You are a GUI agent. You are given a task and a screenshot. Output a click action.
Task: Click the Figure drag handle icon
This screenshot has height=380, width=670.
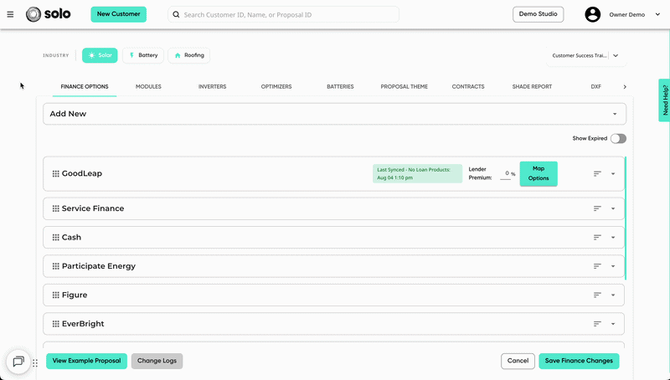56,295
